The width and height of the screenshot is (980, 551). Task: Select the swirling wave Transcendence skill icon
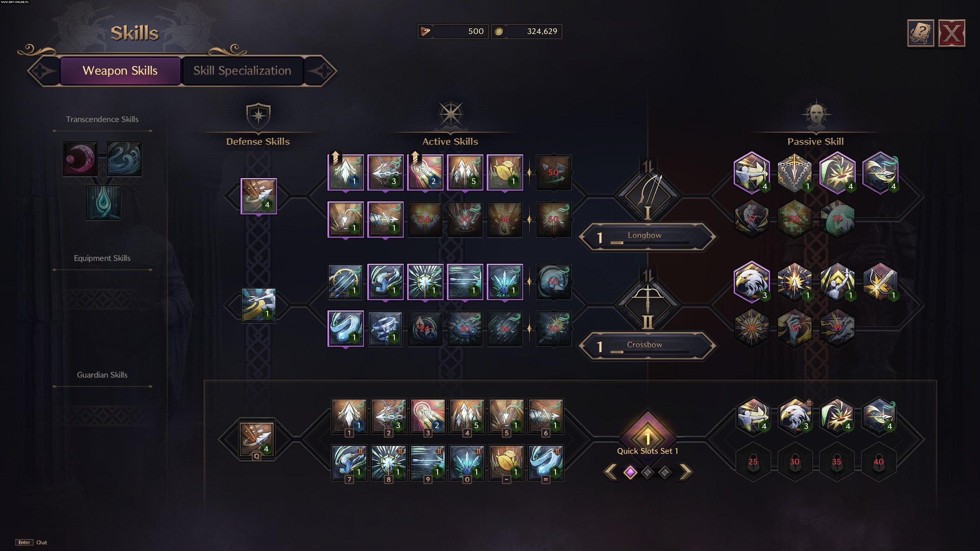click(124, 159)
